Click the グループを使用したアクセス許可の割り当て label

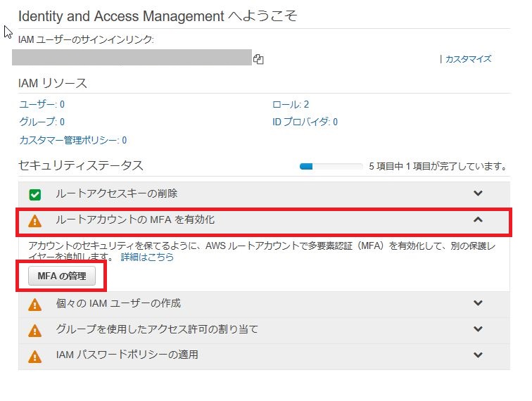pyautogui.click(x=157, y=329)
